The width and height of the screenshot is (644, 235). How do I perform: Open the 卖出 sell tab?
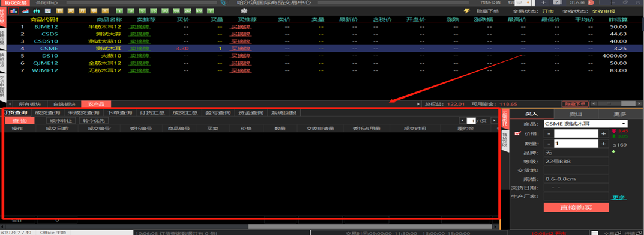click(x=576, y=114)
